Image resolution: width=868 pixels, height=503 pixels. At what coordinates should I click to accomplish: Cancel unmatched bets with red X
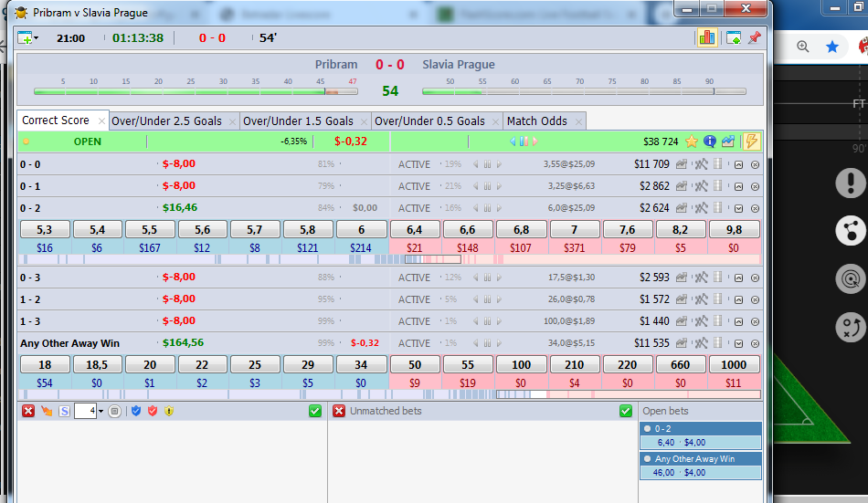pyautogui.click(x=339, y=411)
